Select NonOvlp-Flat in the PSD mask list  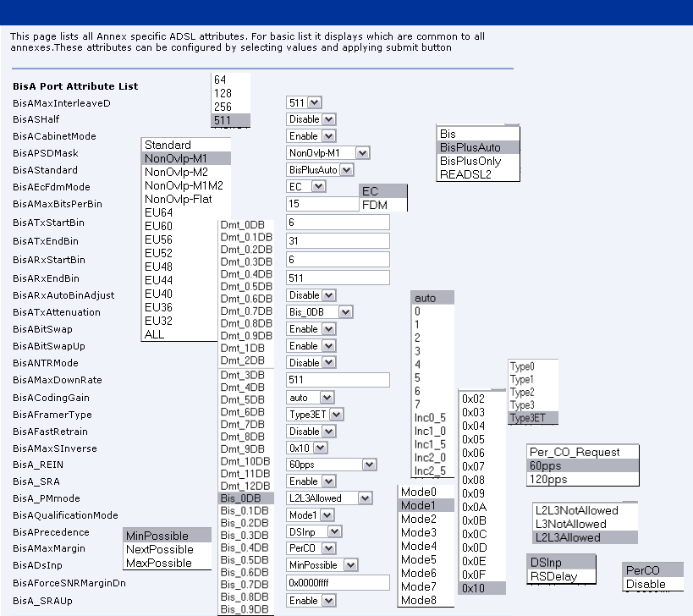178,199
